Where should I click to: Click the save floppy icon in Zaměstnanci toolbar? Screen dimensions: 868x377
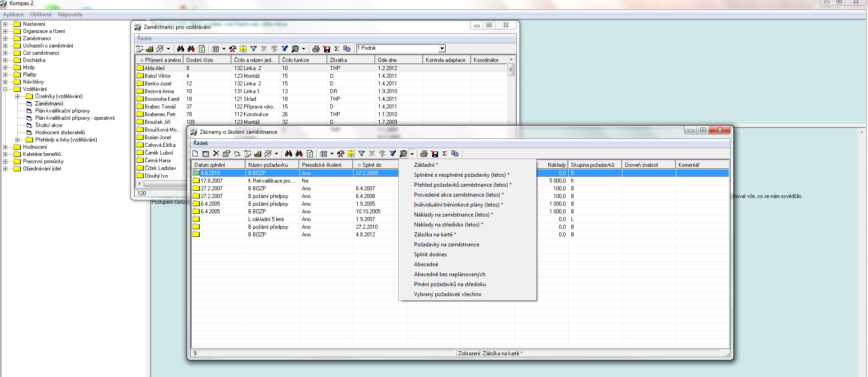pos(326,49)
